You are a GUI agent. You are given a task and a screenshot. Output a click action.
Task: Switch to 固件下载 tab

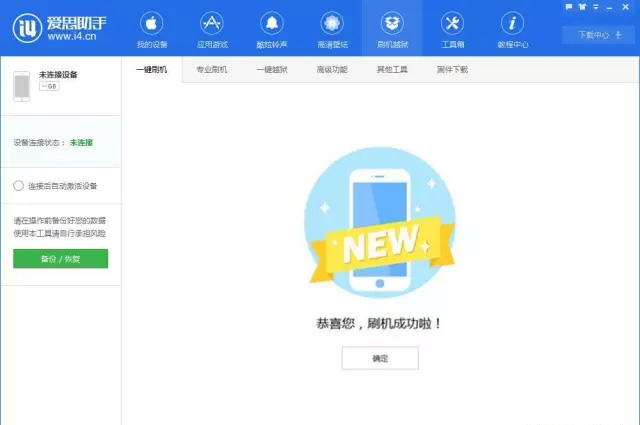click(x=452, y=70)
